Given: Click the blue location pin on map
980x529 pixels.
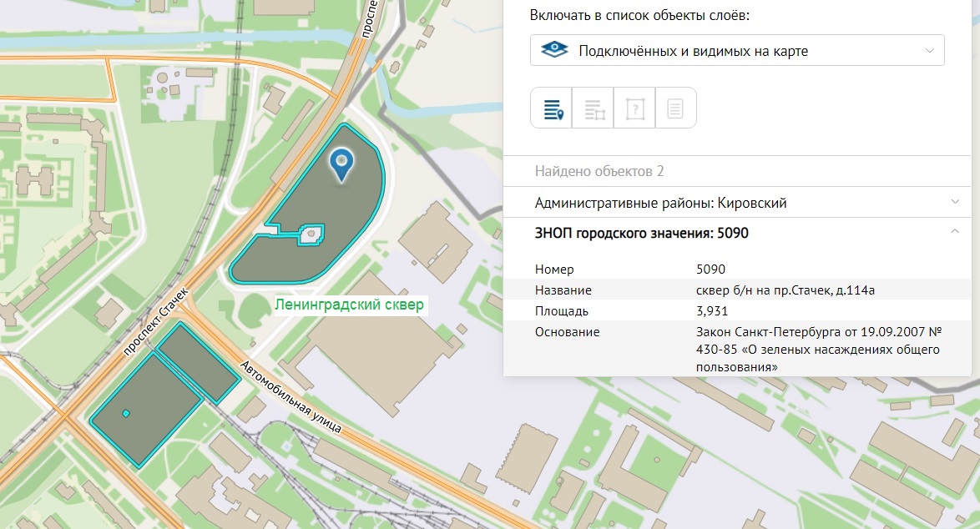Looking at the screenshot, I should coord(341,163).
